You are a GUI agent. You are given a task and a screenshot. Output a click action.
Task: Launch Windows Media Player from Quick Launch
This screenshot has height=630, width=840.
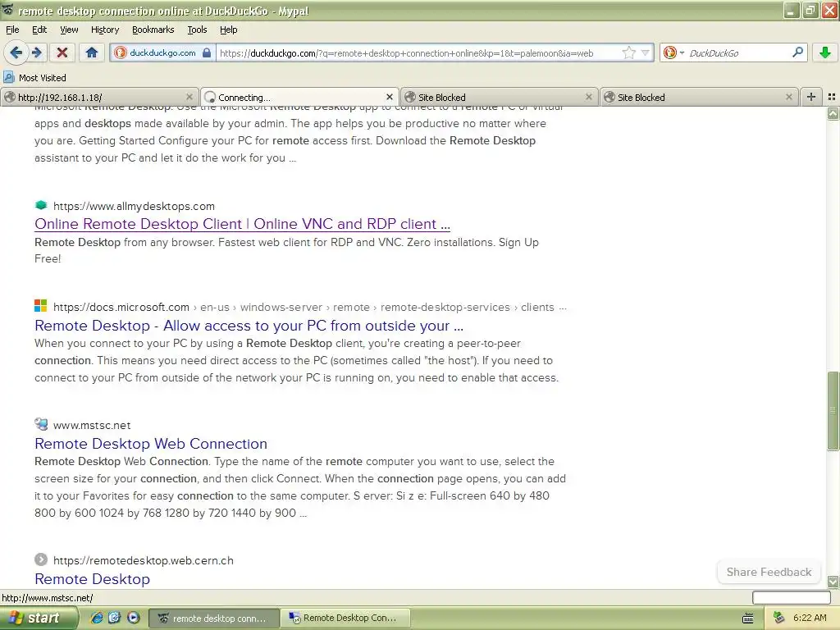(x=133, y=618)
